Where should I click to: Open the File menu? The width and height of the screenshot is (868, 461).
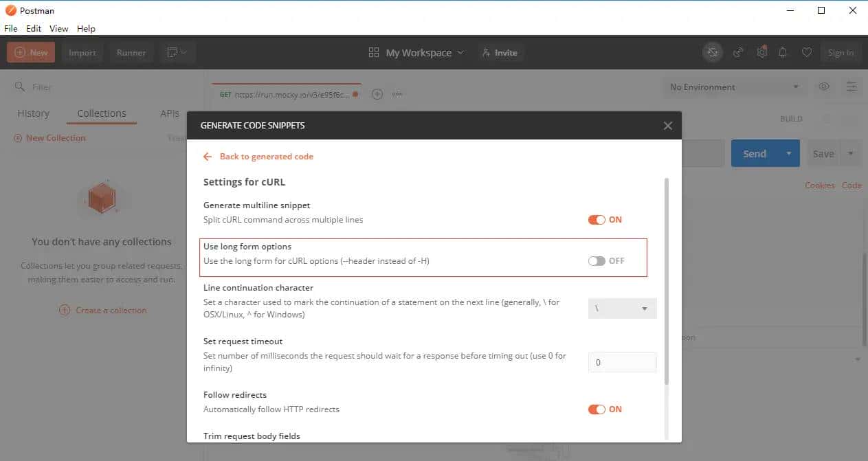tap(11, 29)
